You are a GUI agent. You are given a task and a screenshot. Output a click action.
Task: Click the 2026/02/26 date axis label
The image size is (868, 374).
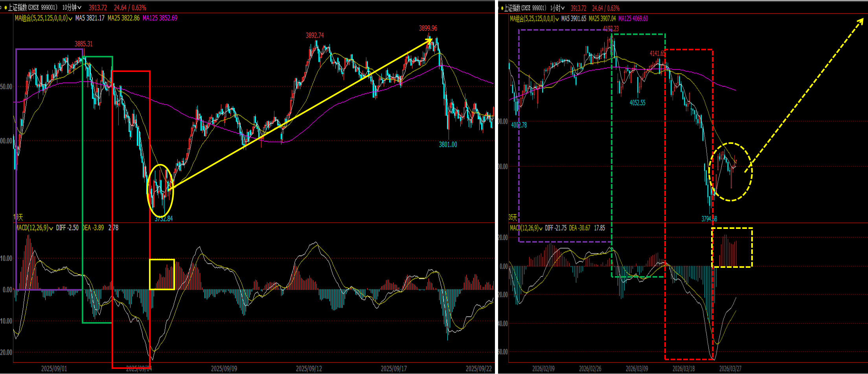click(590, 368)
